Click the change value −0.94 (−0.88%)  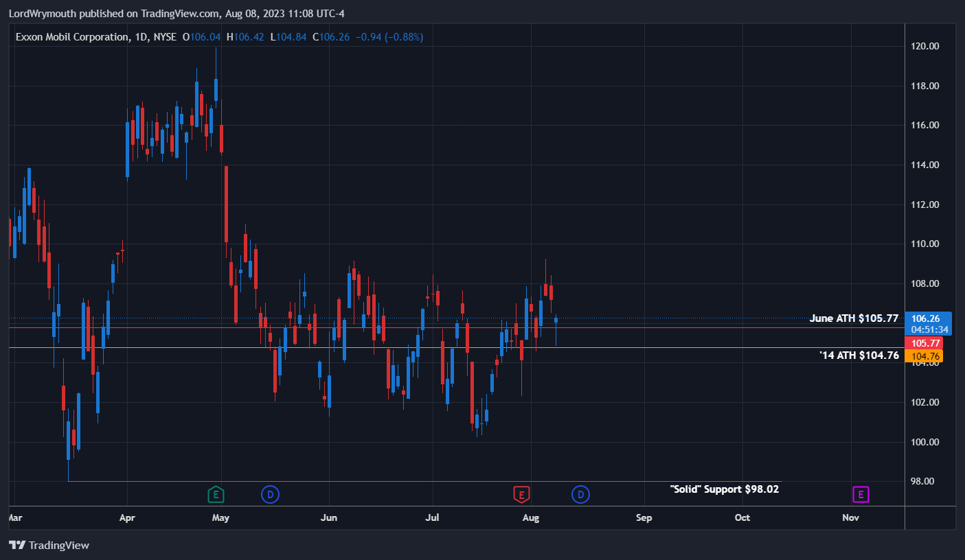click(x=389, y=36)
